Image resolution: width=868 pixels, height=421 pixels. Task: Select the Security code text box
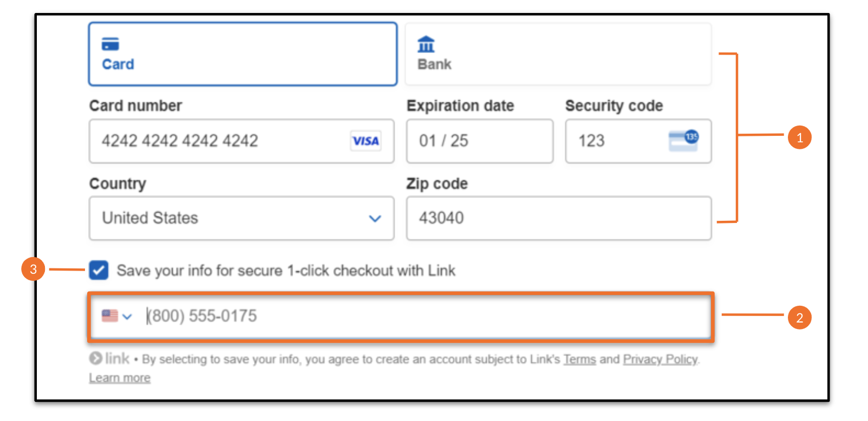(x=617, y=141)
